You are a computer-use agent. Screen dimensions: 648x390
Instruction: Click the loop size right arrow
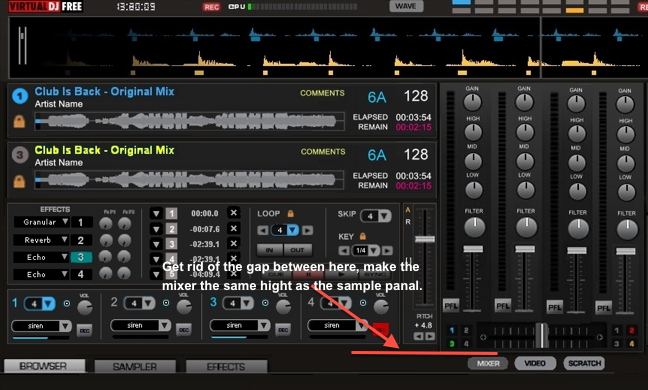307,230
